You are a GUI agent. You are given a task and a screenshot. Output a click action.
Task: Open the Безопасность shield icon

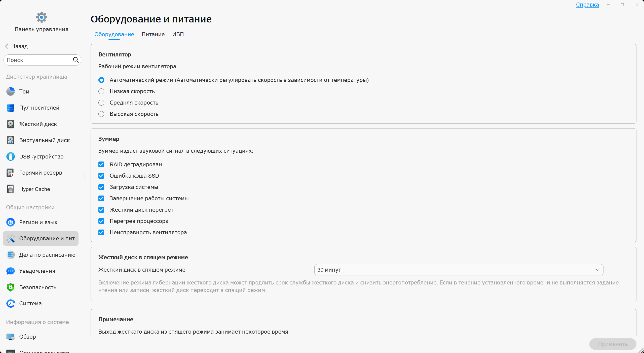11,287
